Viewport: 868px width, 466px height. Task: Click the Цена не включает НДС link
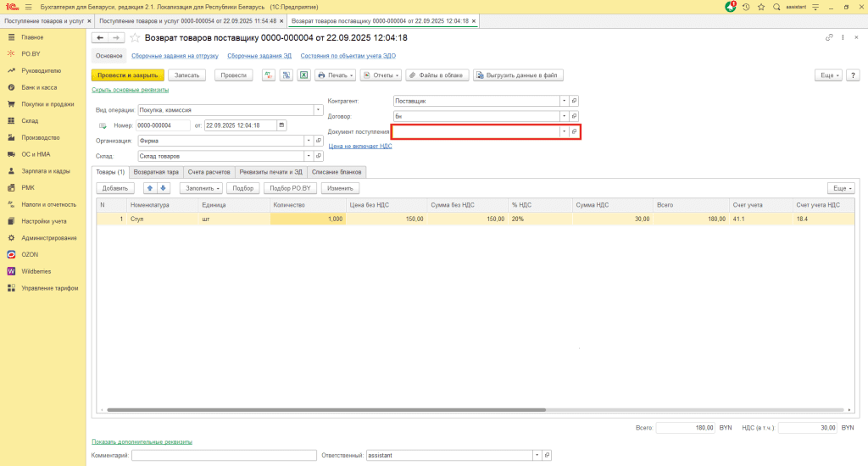point(360,147)
